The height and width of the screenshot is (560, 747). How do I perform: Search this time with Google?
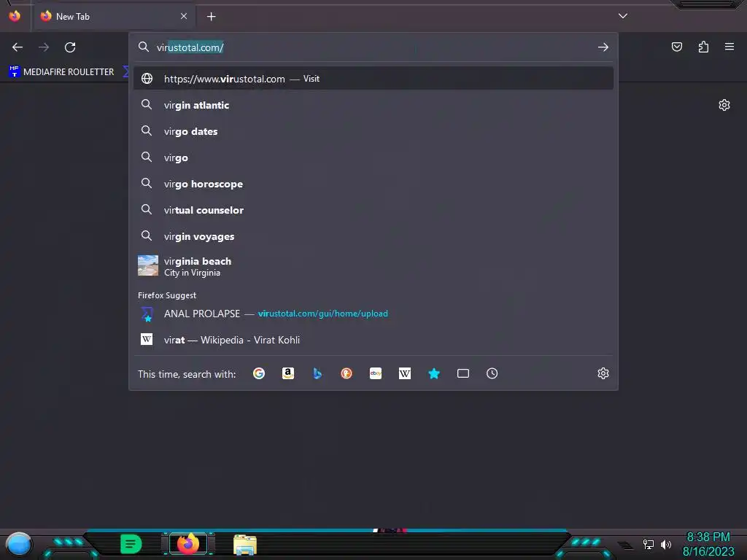pos(259,374)
